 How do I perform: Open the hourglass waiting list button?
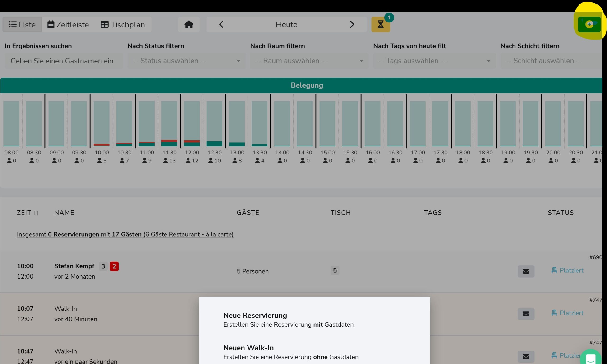[380, 24]
